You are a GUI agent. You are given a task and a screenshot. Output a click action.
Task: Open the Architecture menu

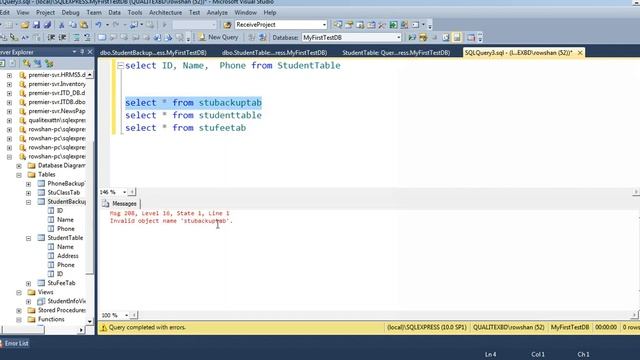(x=165, y=13)
